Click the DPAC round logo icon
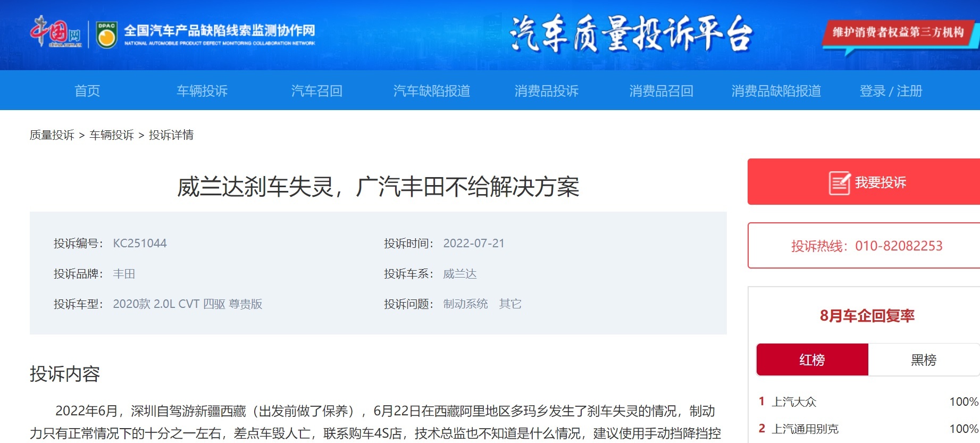 pos(107,35)
